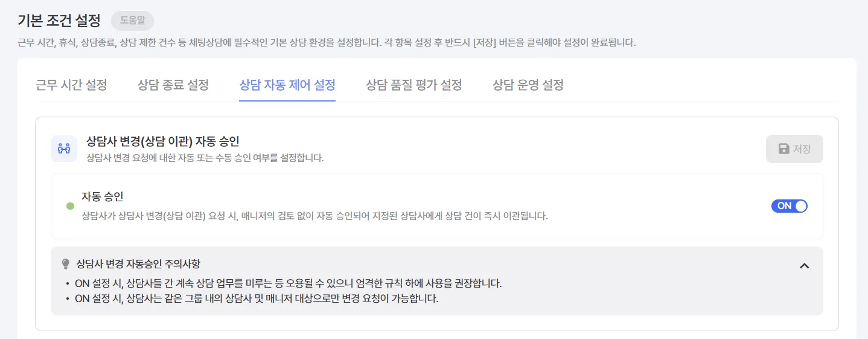Open the 상담 운영 설정 tab
This screenshot has width=868, height=339.
click(528, 85)
